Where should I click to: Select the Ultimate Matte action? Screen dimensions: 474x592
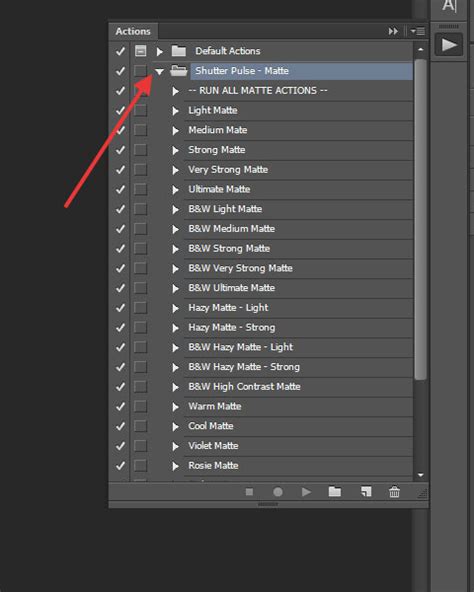[219, 189]
